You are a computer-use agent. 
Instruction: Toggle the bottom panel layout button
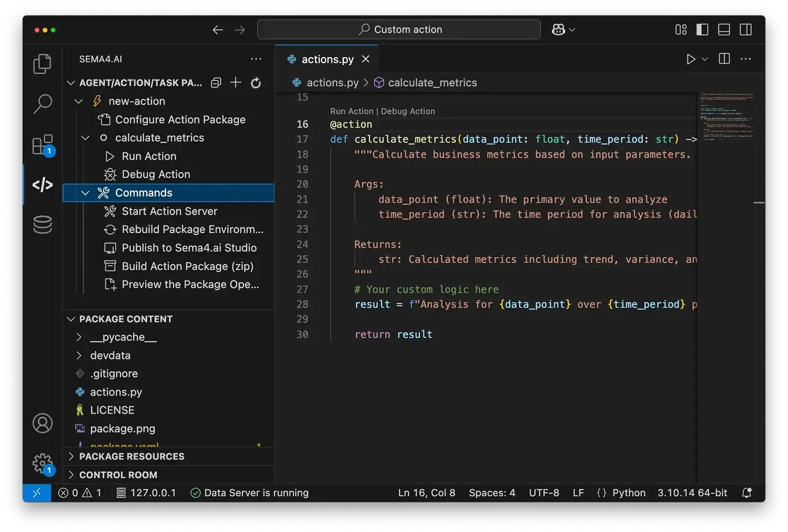tap(724, 30)
